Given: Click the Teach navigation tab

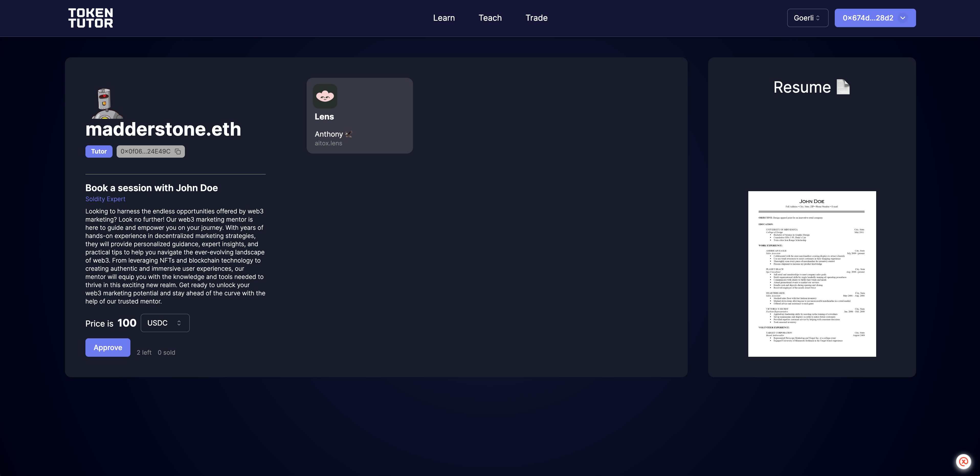Looking at the screenshot, I should click(490, 17).
